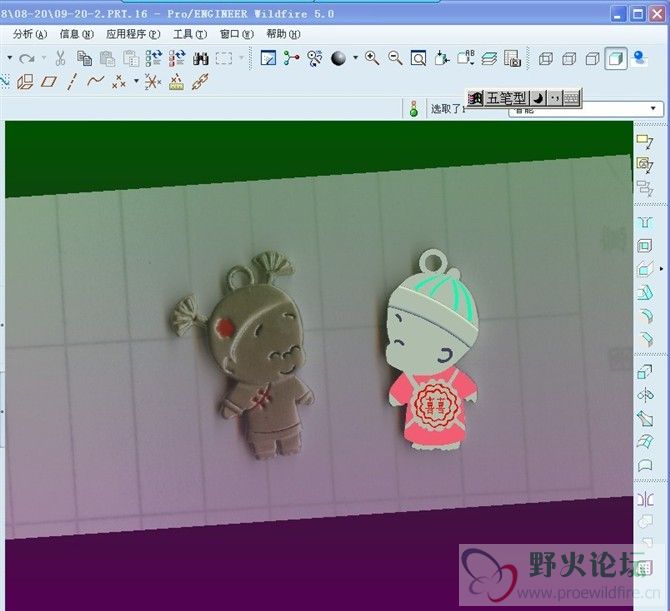
Task: Select the Hole tool
Action: tap(645, 223)
